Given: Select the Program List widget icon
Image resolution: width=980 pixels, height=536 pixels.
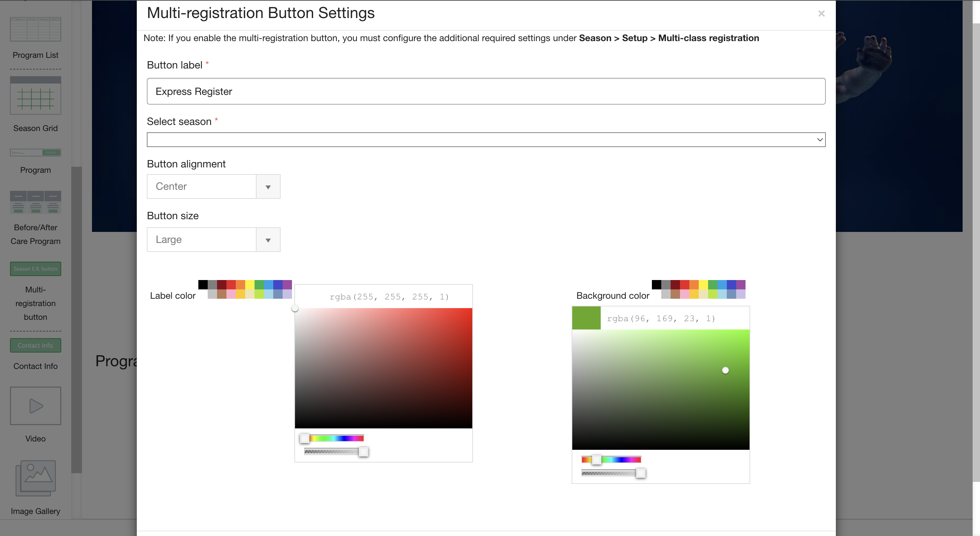Looking at the screenshot, I should [35, 29].
